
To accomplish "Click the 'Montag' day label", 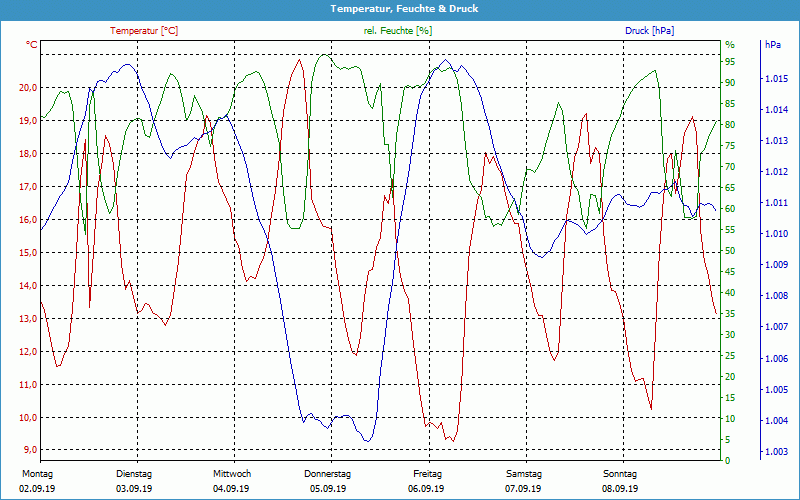I will (37, 474).
